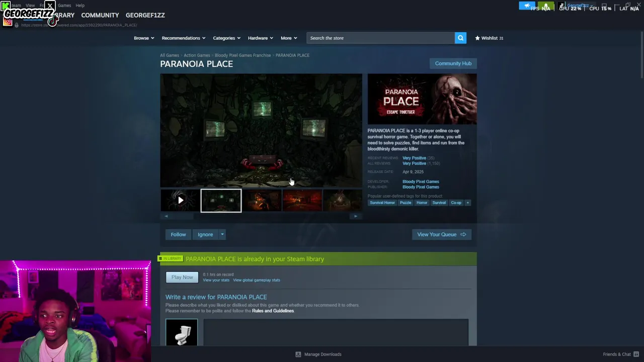Viewport: 644px width, 362px height.
Task: Select the fourth red corridor screenshot thumbnail
Action: (x=302, y=200)
